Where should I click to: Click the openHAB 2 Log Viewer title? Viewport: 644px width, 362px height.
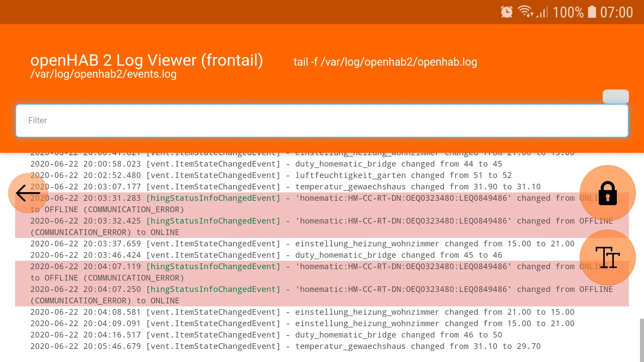coord(147,60)
